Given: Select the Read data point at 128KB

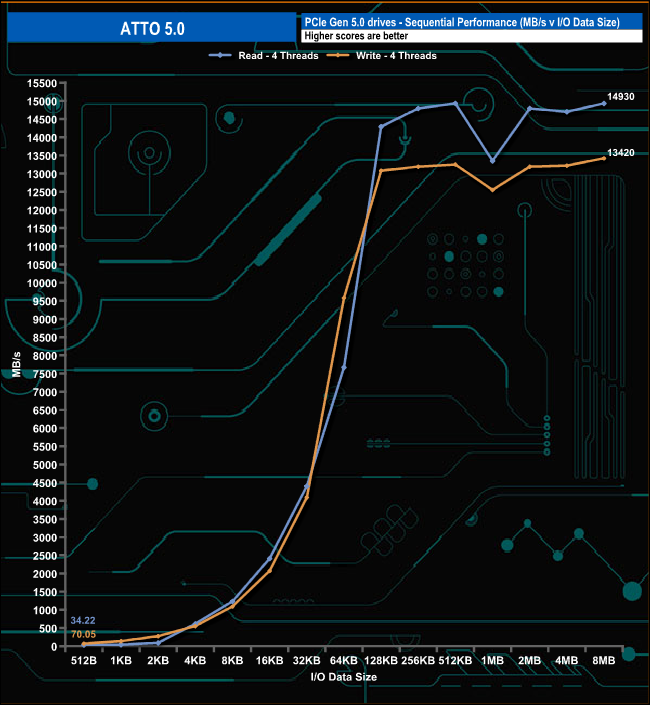Looking at the screenshot, I should pyautogui.click(x=381, y=127).
